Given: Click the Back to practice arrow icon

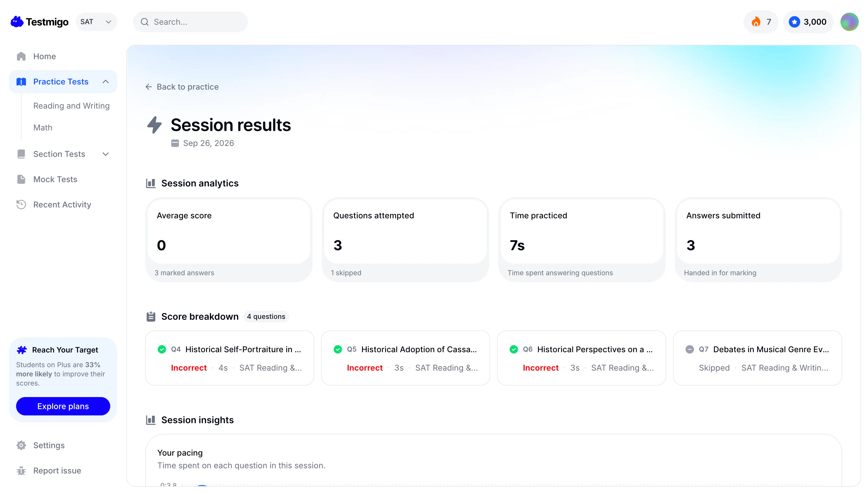Looking at the screenshot, I should (x=148, y=87).
